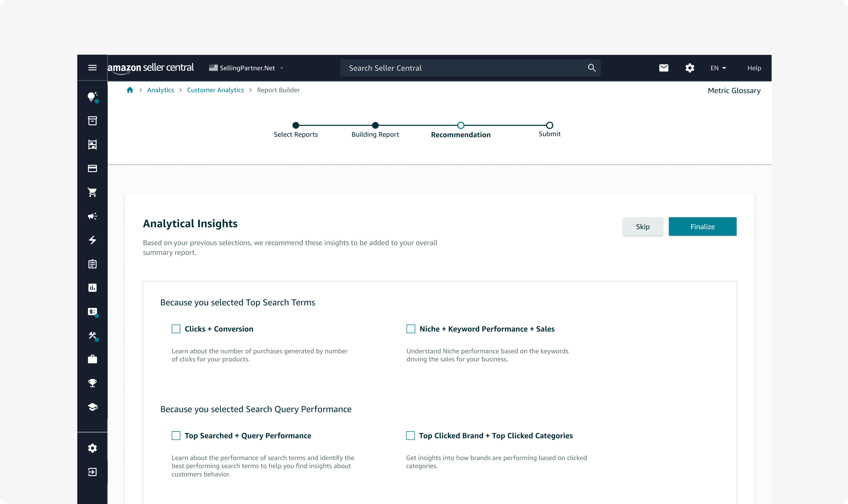
Task: Open settings gear in top bar
Action: click(689, 68)
